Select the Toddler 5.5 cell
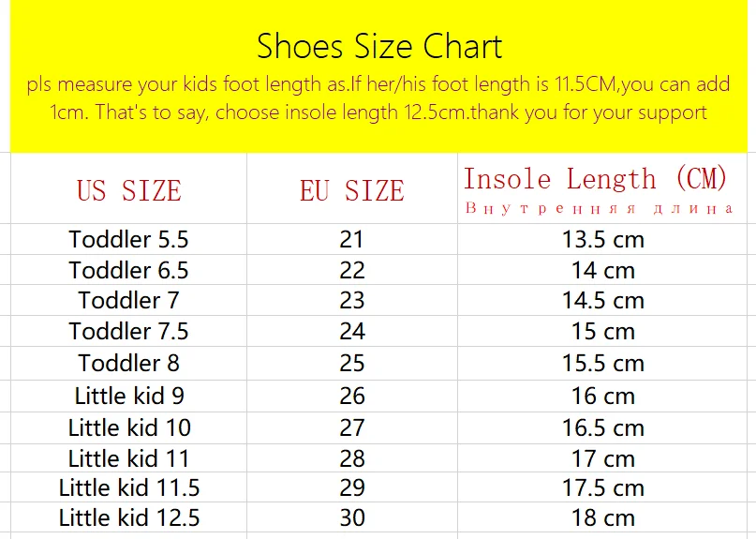Screen dimensions: 756x539 pos(128,239)
